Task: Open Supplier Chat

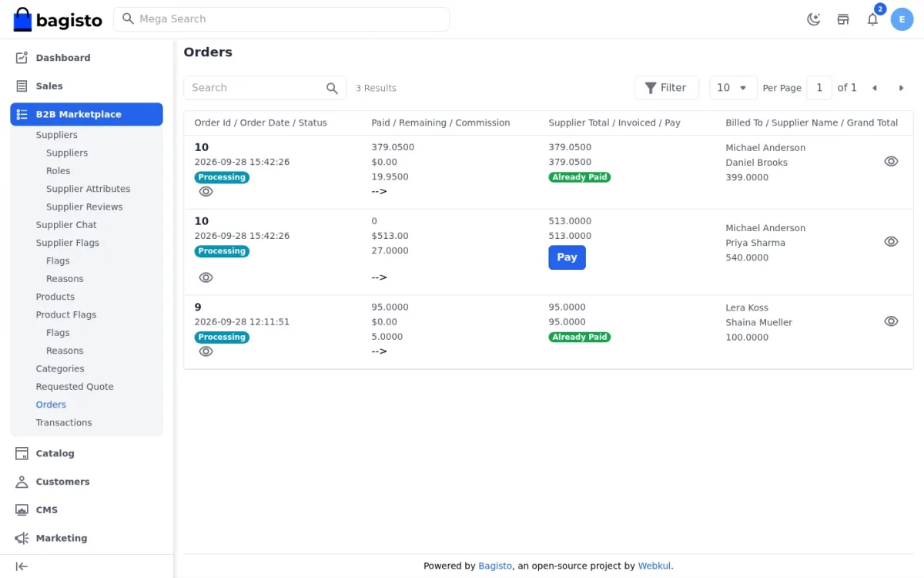Action: [x=66, y=225]
